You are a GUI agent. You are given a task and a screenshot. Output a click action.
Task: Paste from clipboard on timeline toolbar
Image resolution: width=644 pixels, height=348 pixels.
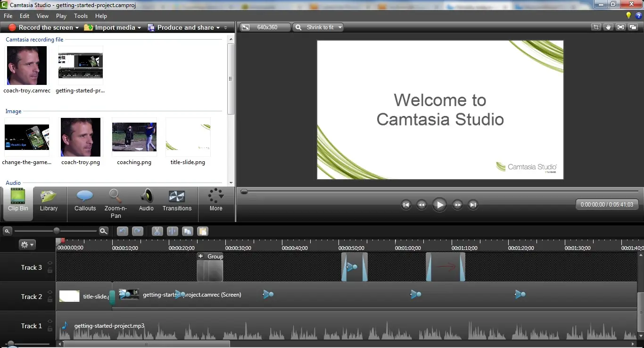(x=202, y=231)
